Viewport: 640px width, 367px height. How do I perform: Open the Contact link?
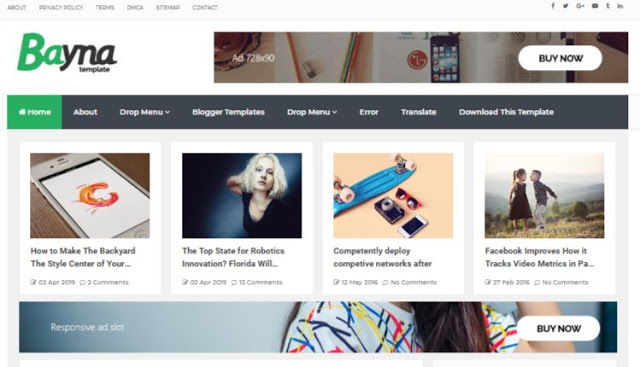(205, 7)
